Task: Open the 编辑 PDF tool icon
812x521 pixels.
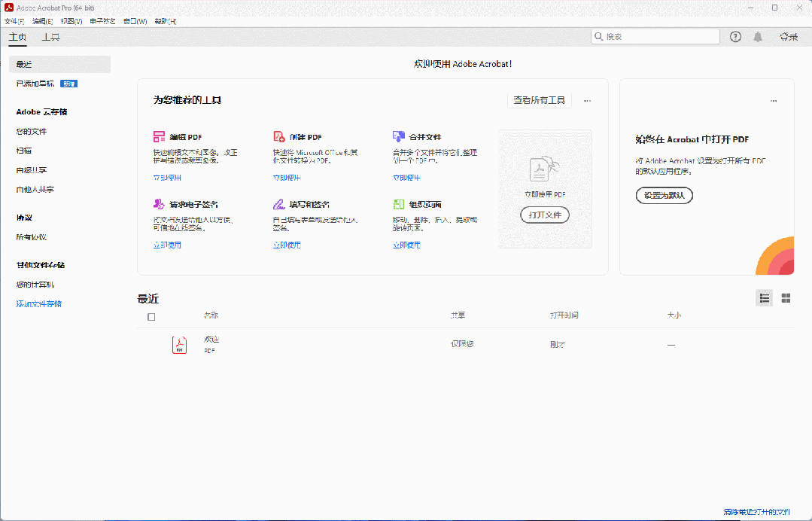Action: (159, 137)
